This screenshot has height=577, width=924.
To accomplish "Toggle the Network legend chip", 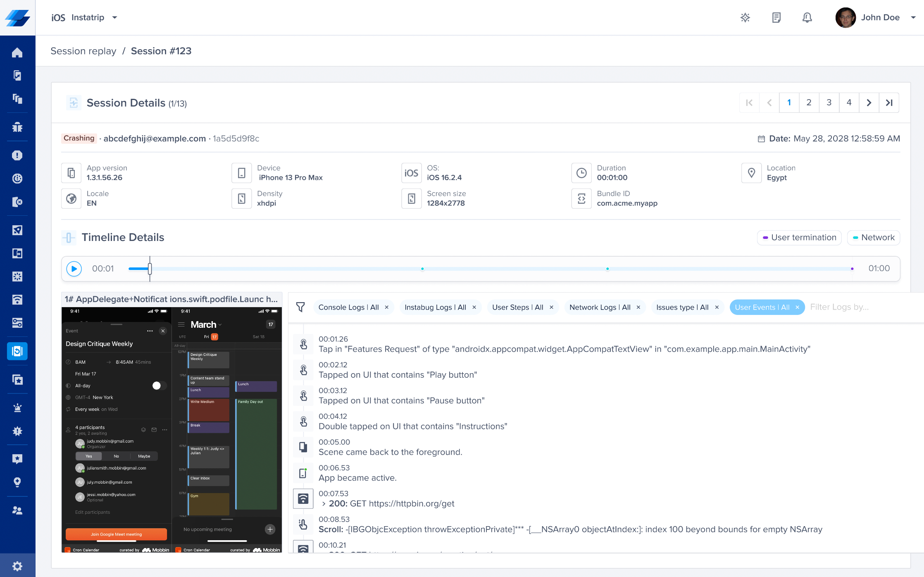I will 873,237.
